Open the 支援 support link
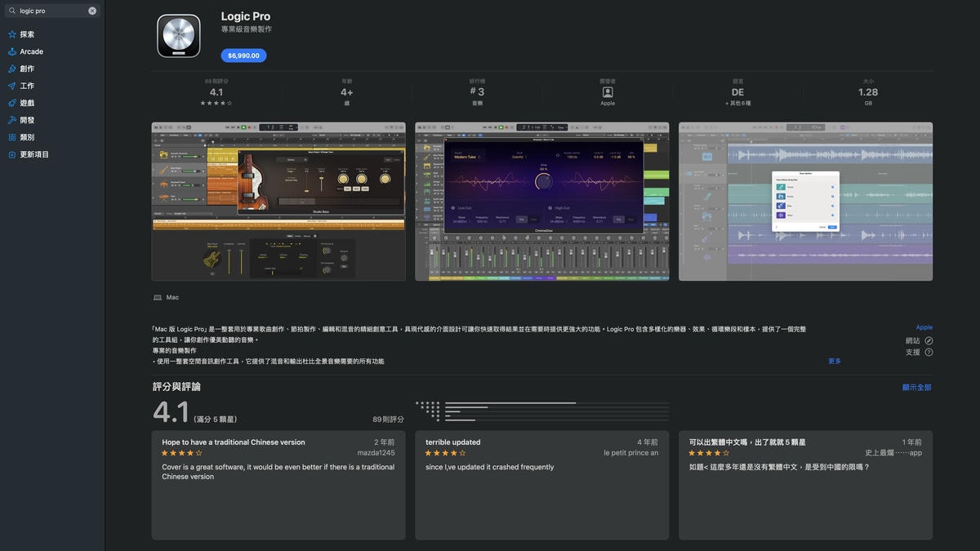This screenshot has height=551, width=980. click(x=912, y=353)
